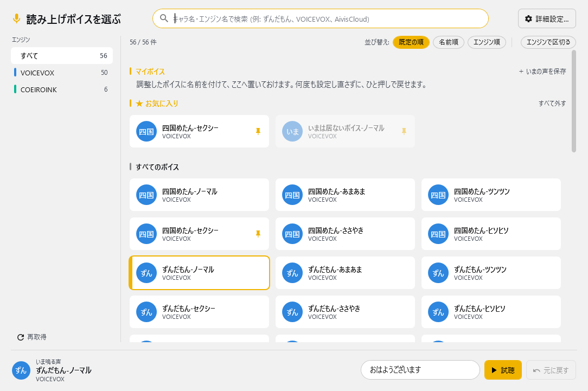Choose the ずんだもん-ヒソヒソ voice name
Screen dimensions: 588x391
[x=480, y=308]
